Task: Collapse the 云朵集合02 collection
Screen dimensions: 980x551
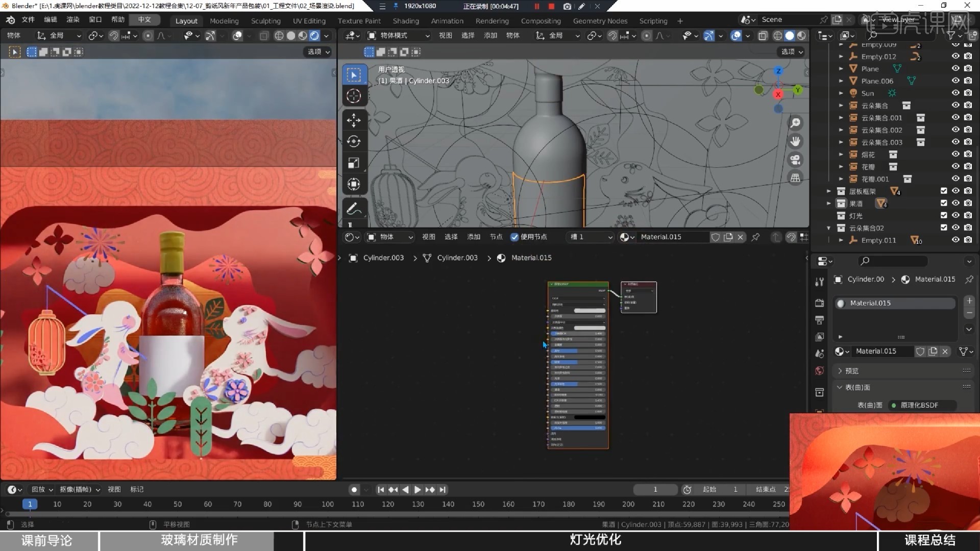Action: pyautogui.click(x=828, y=228)
